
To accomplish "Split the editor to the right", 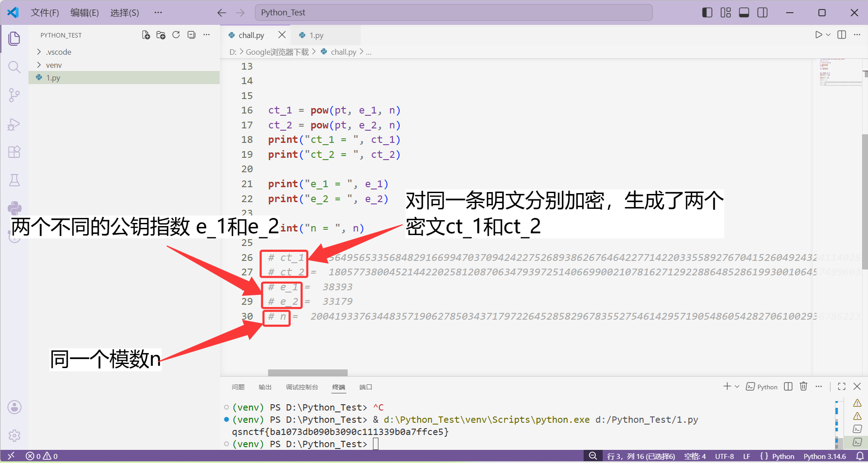I will [x=842, y=35].
